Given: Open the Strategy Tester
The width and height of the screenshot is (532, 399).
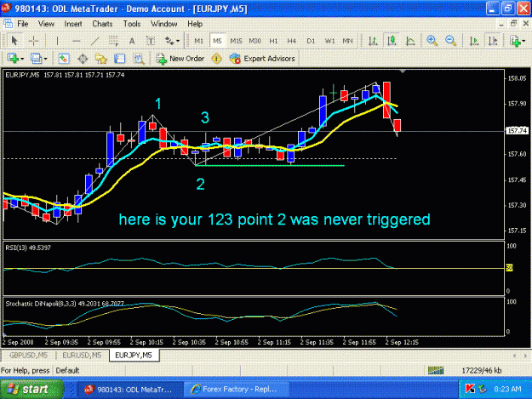Looking at the screenshot, I should tap(138, 59).
